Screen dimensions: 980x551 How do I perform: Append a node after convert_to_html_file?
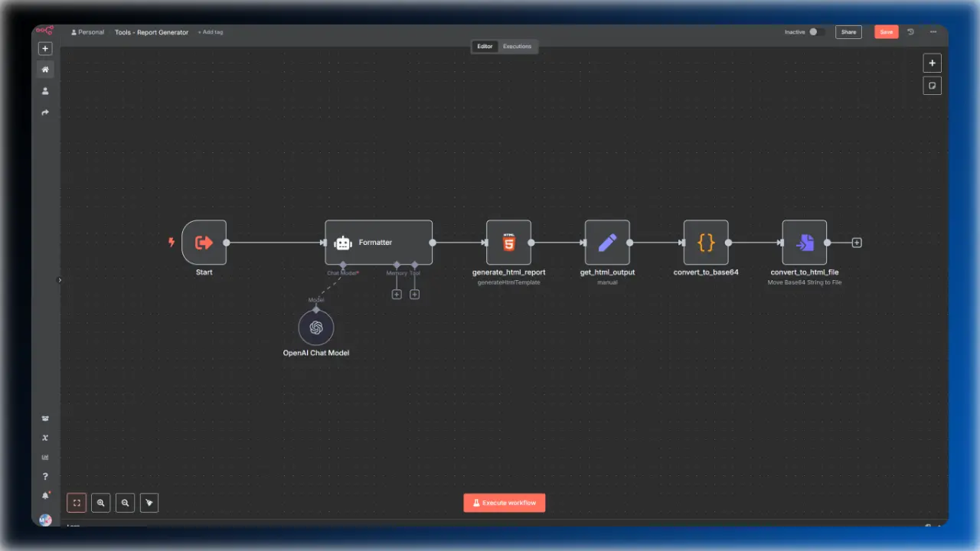point(857,243)
